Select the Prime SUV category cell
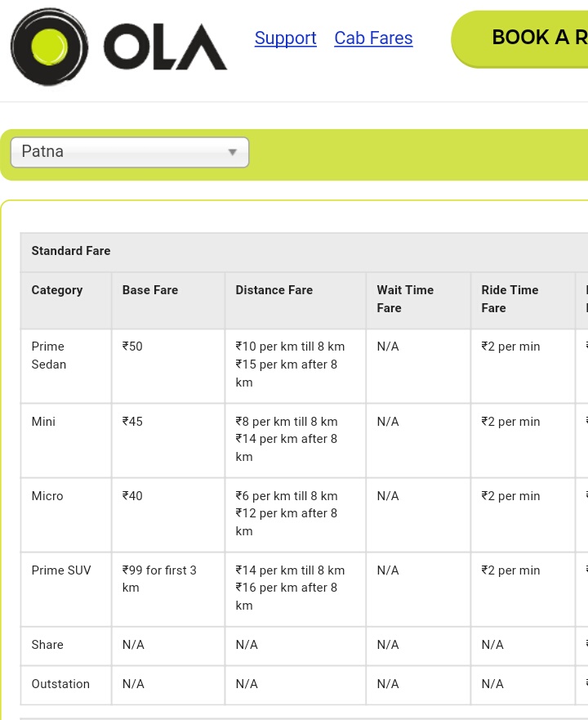Screen dimensions: 588x720 coord(61,570)
